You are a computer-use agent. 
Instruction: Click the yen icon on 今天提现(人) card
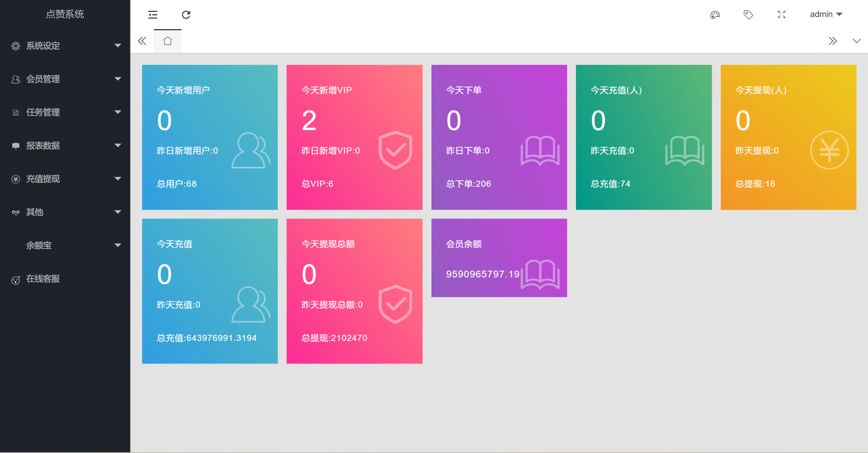coord(829,150)
